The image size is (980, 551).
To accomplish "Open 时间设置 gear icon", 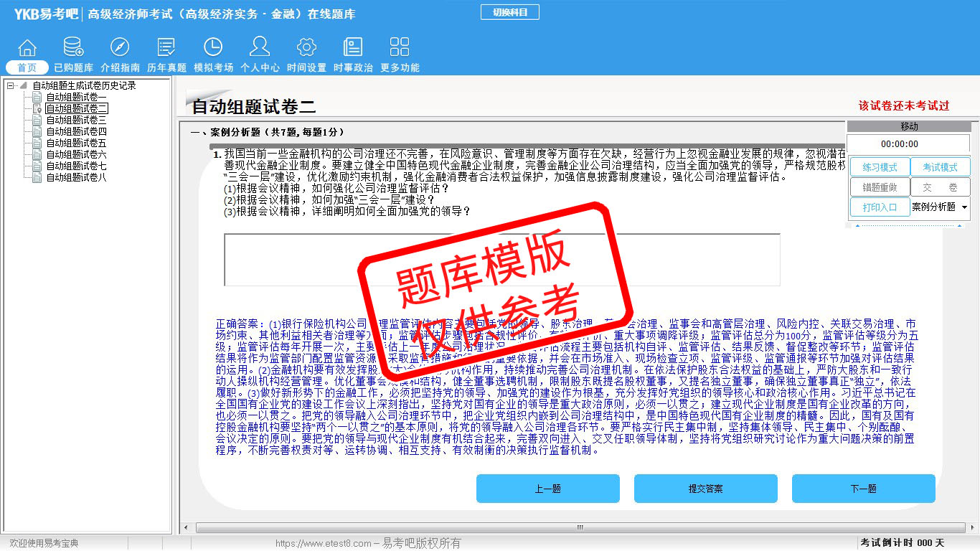I will click(306, 48).
